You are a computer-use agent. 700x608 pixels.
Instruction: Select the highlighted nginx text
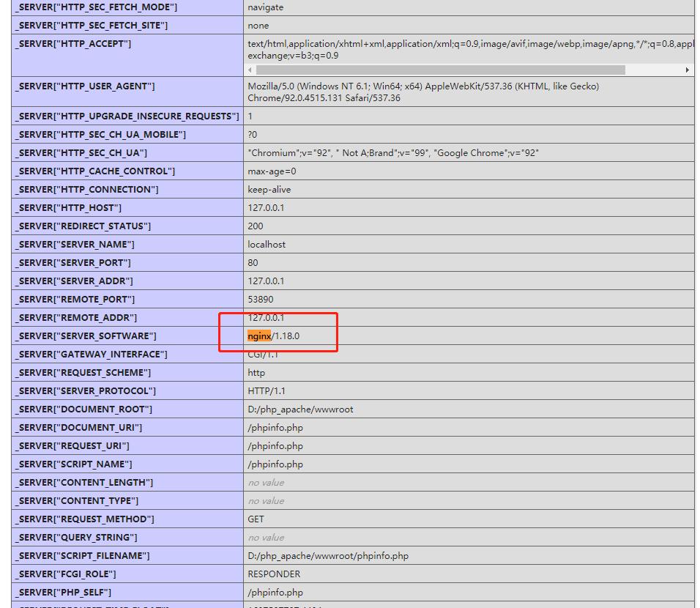click(257, 335)
